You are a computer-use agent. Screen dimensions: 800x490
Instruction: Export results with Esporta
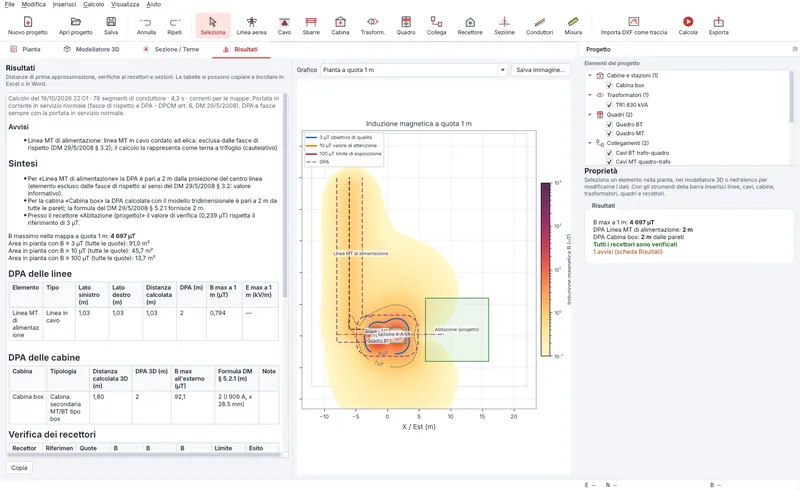pos(718,26)
